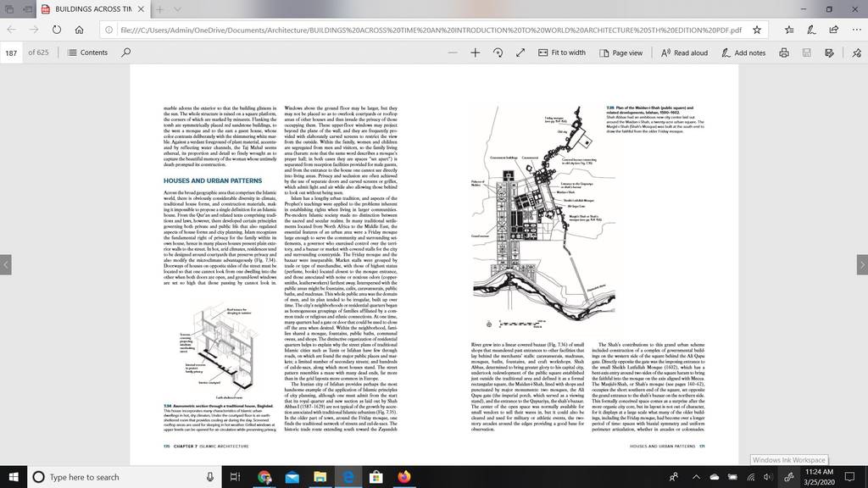The width and height of the screenshot is (868, 488).
Task: Save a copy of the PDF
Action: click(829, 53)
